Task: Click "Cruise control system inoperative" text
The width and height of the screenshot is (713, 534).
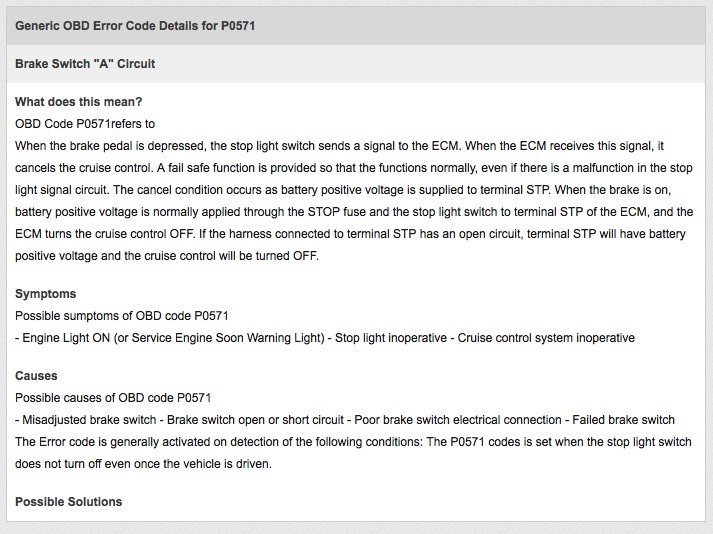Action: pos(546,338)
